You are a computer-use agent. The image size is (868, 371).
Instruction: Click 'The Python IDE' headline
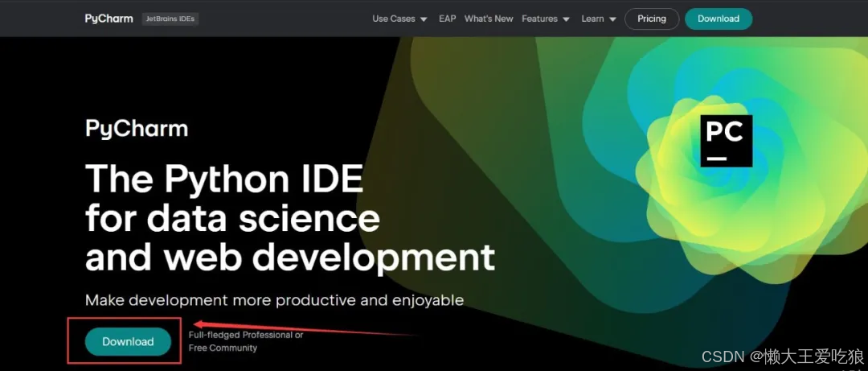click(x=224, y=179)
